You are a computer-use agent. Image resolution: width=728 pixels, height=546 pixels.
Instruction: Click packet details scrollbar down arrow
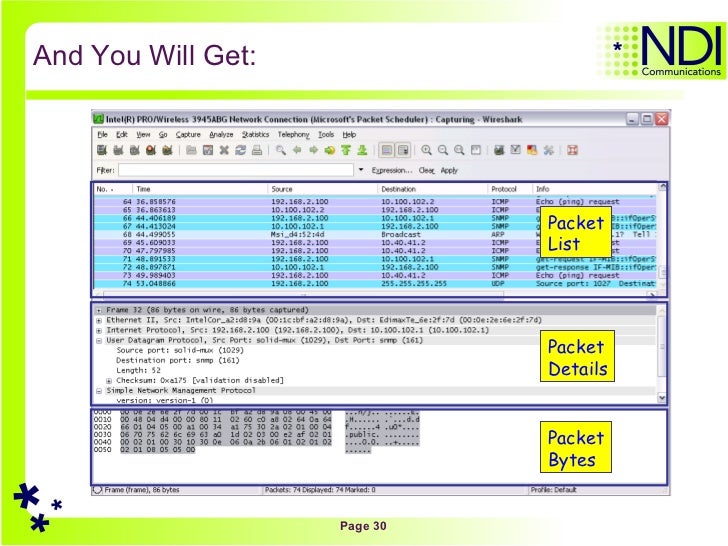pos(662,398)
